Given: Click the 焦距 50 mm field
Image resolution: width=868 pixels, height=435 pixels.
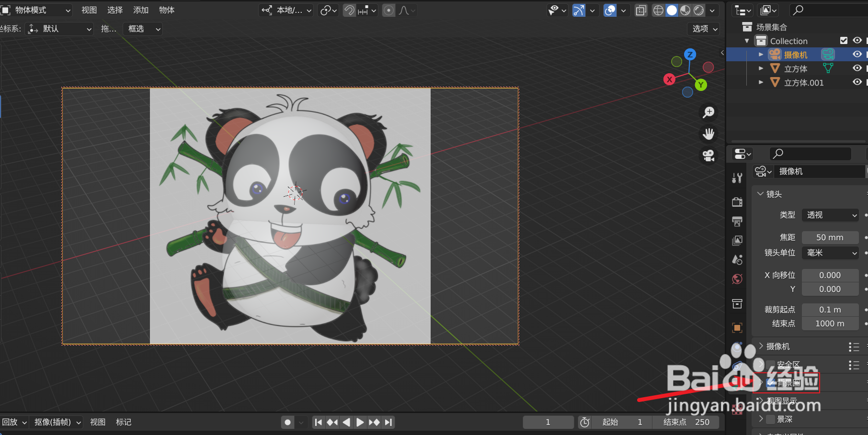Looking at the screenshot, I should 830,237.
